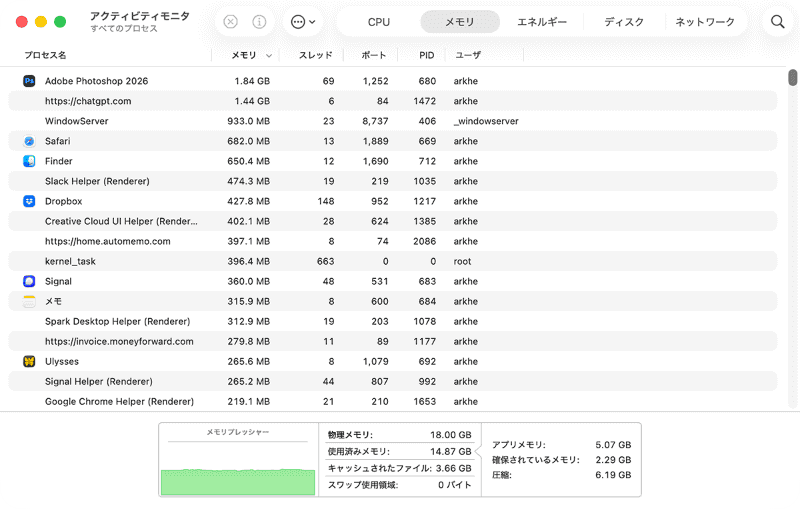Image resolution: width=800 pixels, height=509 pixels.
Task: Select the Ulysses process name
Action: pyautogui.click(x=62, y=361)
